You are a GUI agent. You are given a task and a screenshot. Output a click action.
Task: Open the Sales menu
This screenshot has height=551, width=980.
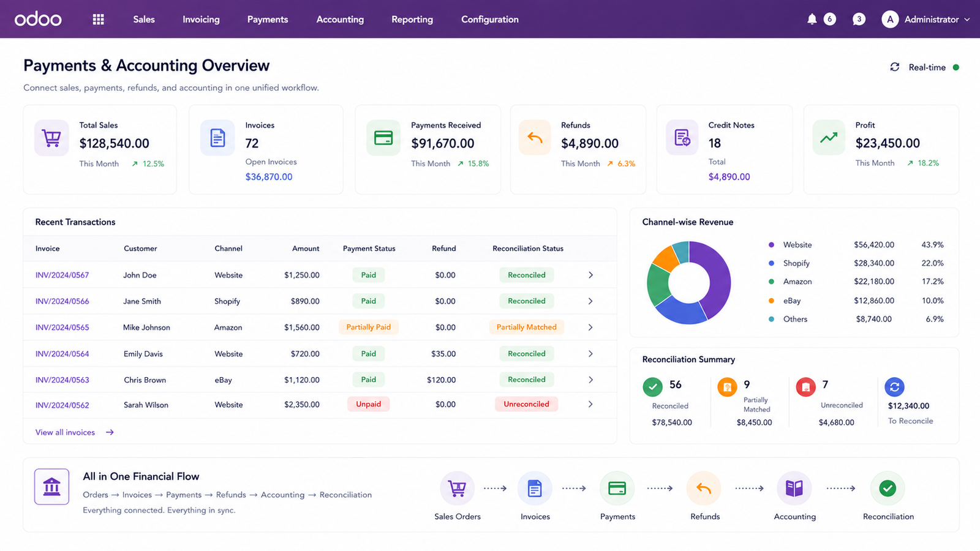(x=144, y=20)
